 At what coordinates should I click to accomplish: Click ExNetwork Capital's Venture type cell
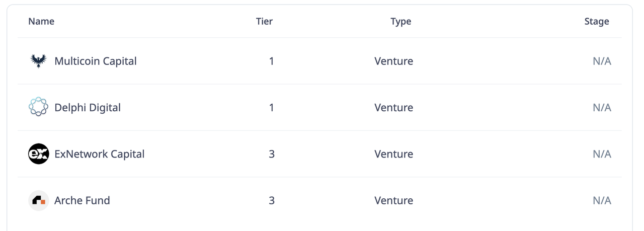pyautogui.click(x=393, y=154)
